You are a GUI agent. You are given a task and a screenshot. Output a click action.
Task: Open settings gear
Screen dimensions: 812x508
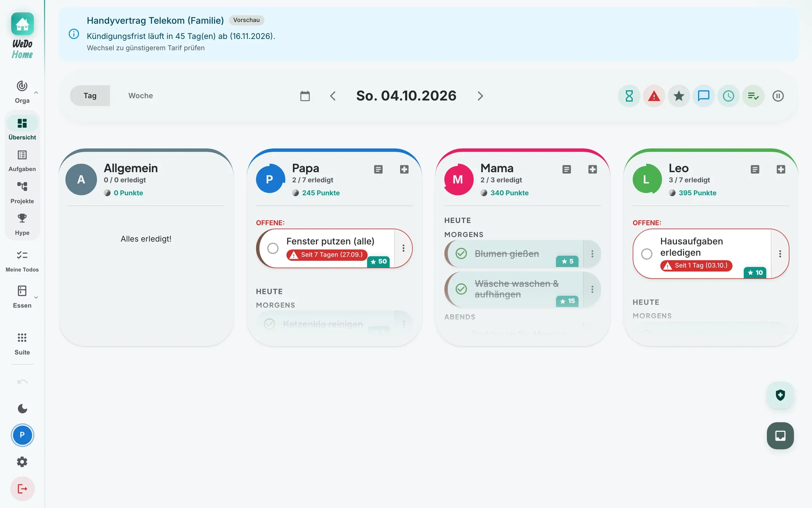(x=22, y=462)
